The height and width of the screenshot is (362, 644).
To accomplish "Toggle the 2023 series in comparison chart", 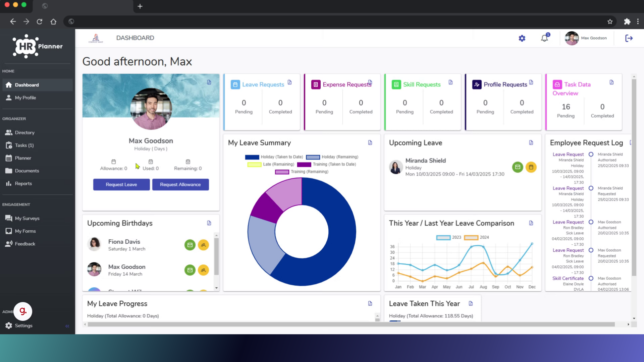I will click(449, 237).
